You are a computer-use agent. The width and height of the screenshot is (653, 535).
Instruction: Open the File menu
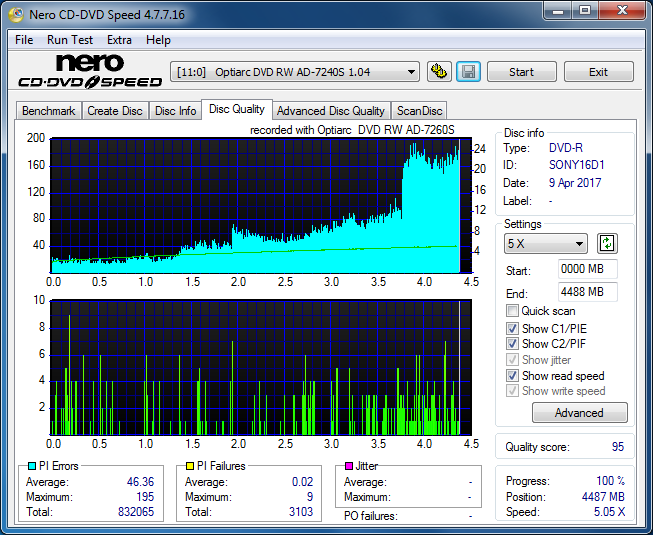pyautogui.click(x=24, y=40)
